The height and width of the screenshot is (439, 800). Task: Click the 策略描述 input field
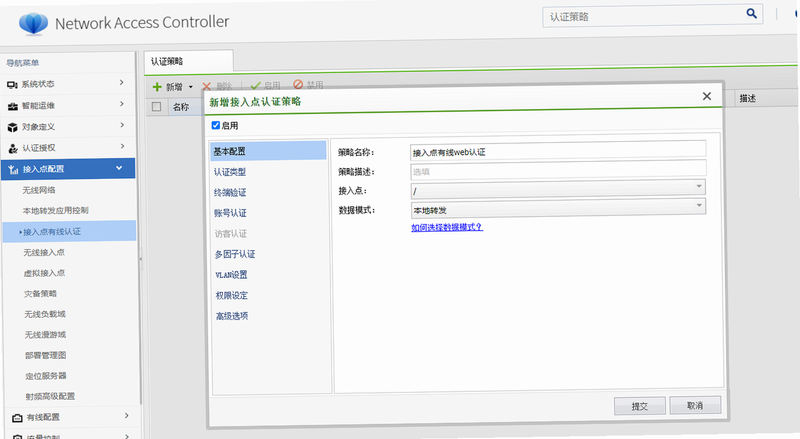click(x=558, y=170)
